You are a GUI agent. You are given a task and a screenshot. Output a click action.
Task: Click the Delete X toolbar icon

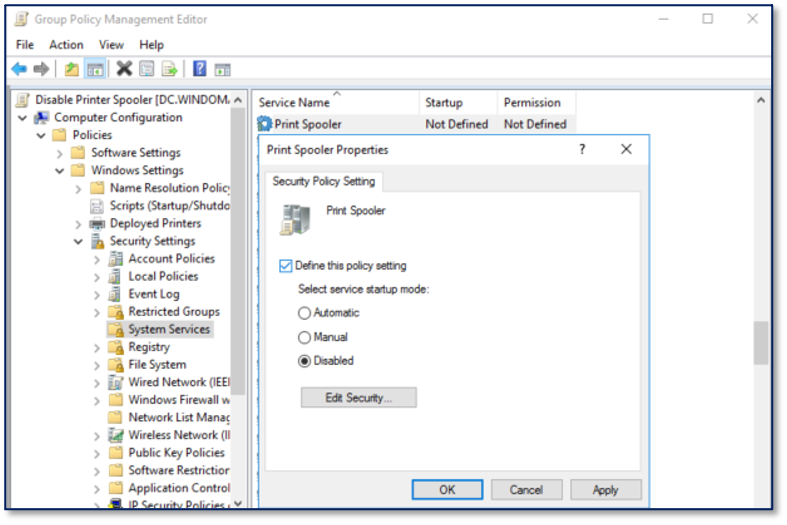pos(124,69)
